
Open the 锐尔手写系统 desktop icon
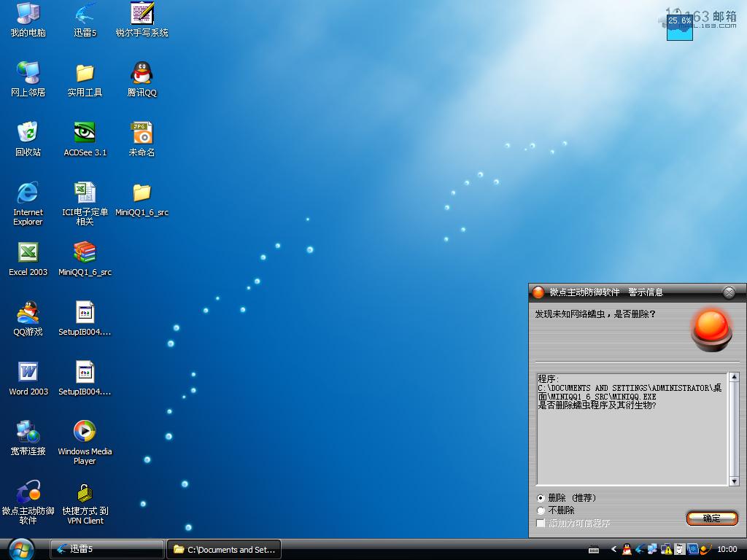pyautogui.click(x=142, y=14)
